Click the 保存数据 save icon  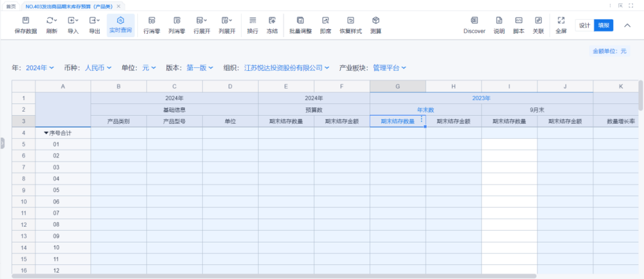tap(25, 21)
